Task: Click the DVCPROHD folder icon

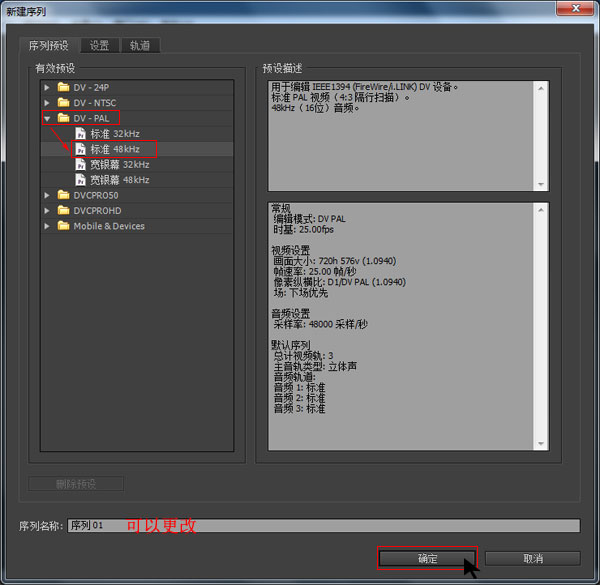Action: (64, 210)
